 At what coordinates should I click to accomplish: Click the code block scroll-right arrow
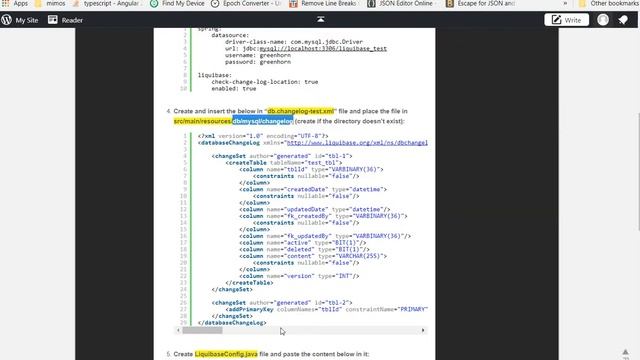[x=423, y=330]
